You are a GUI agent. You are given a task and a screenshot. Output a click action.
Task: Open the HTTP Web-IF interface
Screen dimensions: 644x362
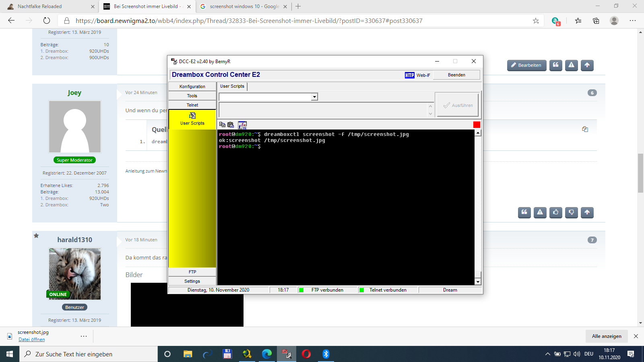pyautogui.click(x=417, y=75)
